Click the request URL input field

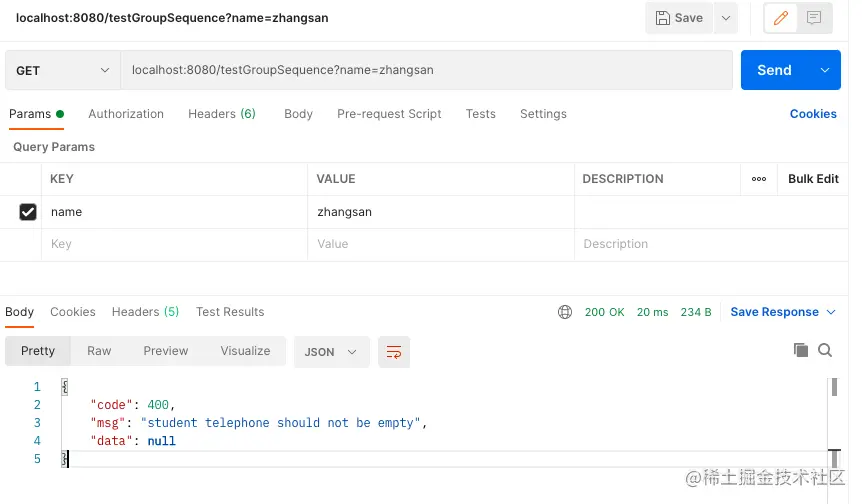pos(427,70)
